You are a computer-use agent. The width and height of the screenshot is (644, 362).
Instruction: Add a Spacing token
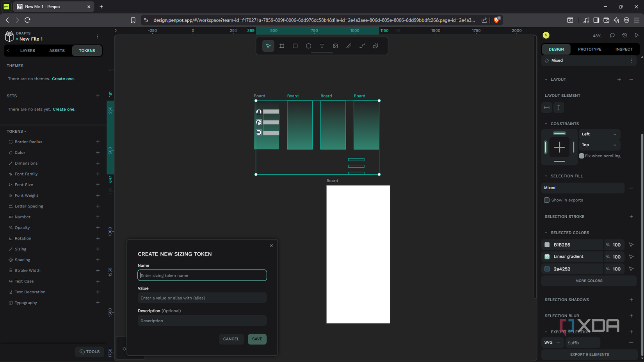pyautogui.click(x=98, y=260)
